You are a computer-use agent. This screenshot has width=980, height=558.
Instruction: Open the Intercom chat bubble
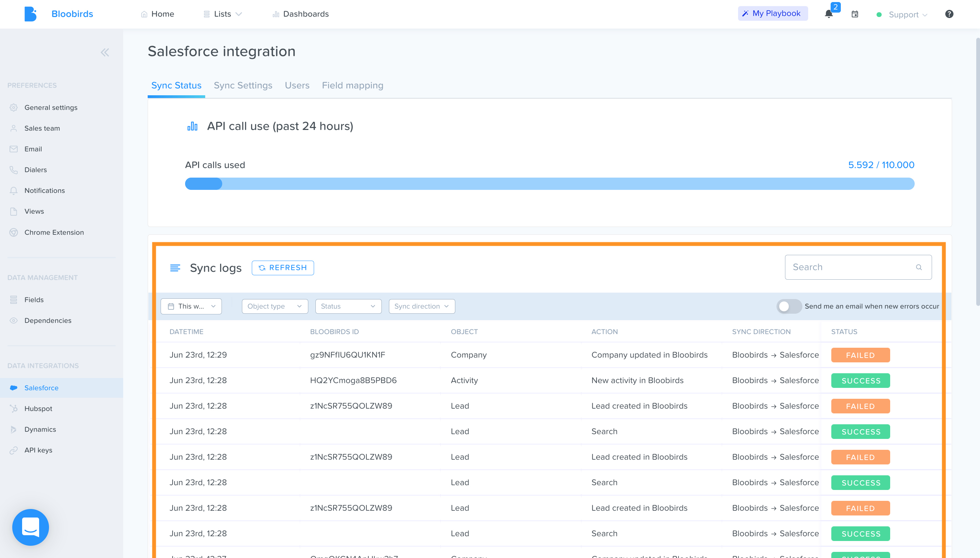(31, 527)
